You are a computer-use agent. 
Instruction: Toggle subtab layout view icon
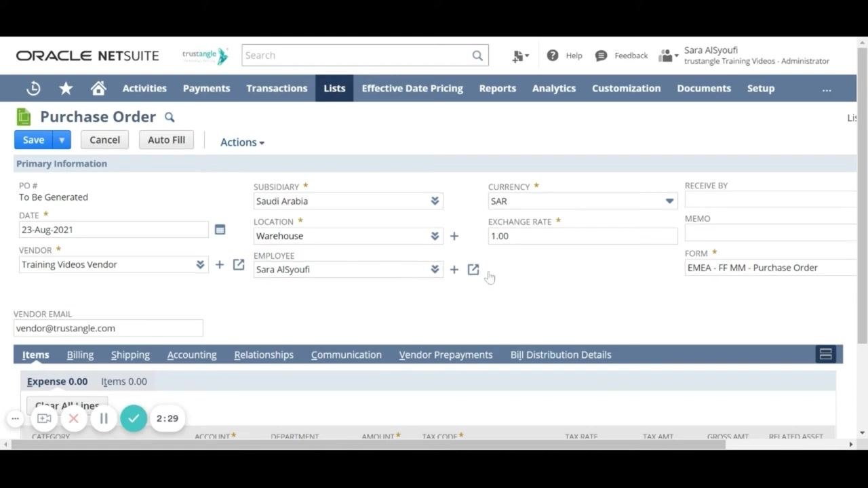(x=825, y=354)
